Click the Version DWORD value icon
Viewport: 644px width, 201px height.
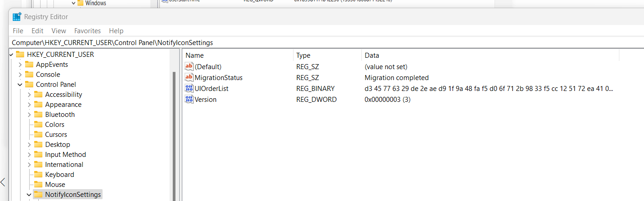click(x=189, y=99)
